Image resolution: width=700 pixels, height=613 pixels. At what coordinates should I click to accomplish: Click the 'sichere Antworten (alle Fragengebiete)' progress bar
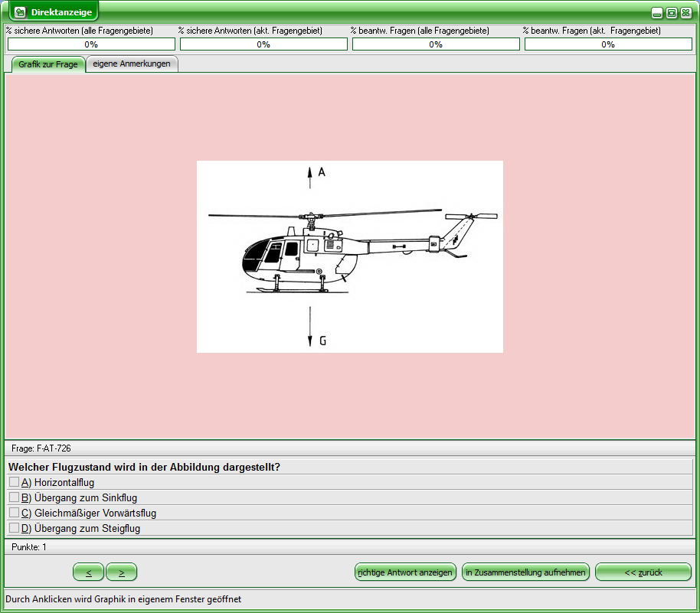coord(91,44)
